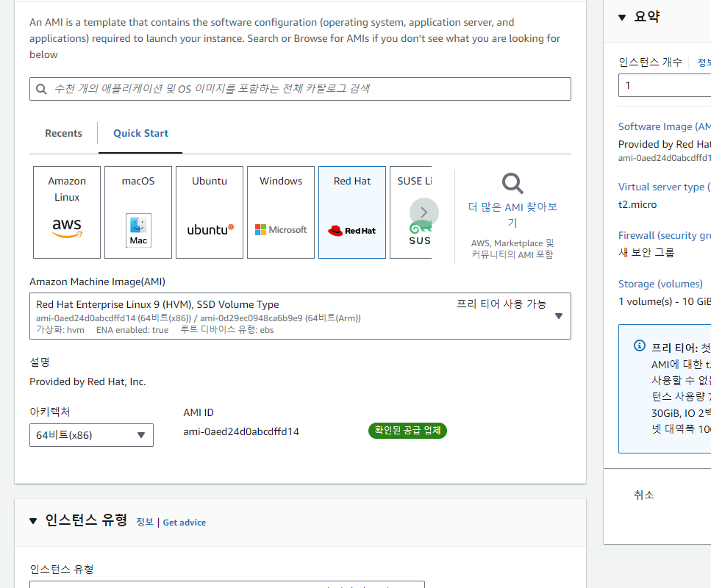The height and width of the screenshot is (588, 711).
Task: Click the 아키텍처 label
Action: pyautogui.click(x=50, y=412)
